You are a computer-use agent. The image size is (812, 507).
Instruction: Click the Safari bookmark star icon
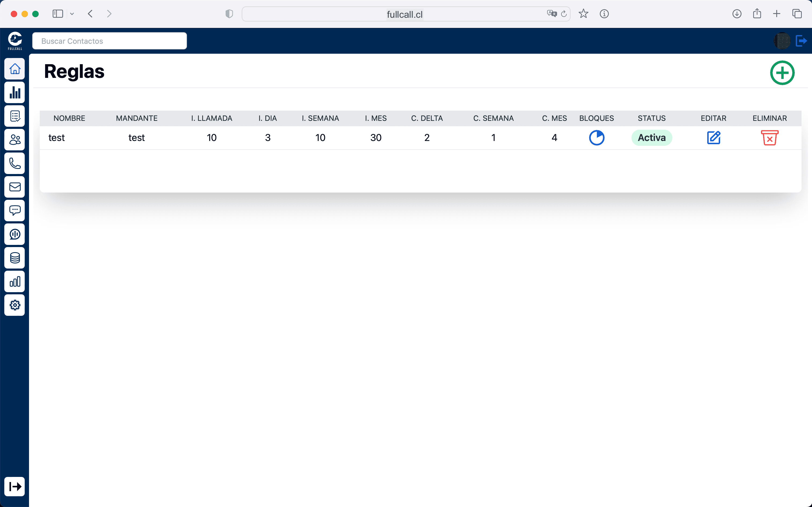pos(583,14)
